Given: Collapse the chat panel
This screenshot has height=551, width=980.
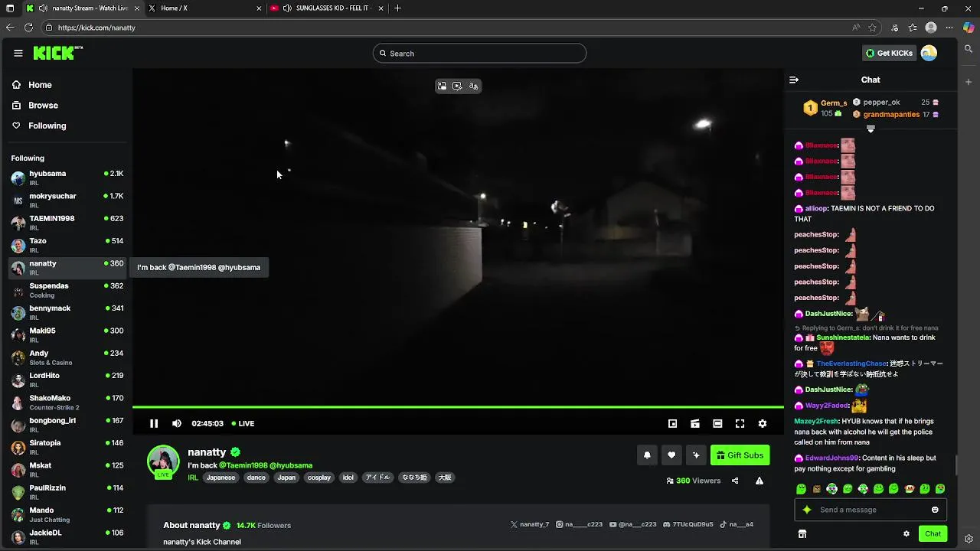Looking at the screenshot, I should click(794, 80).
